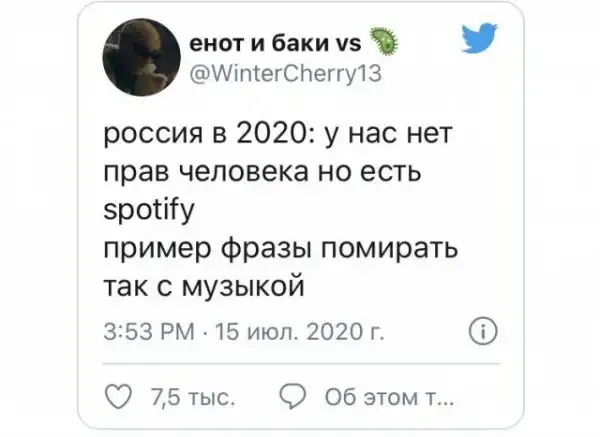Select the date 15 июл. 2020 г.
Viewport: 600px width, 437px height.
300,332
